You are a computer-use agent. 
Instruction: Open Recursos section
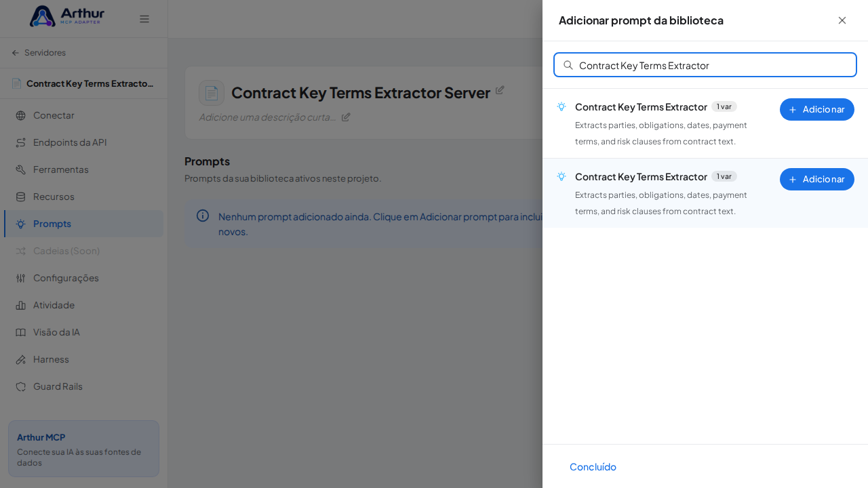[x=83, y=197]
